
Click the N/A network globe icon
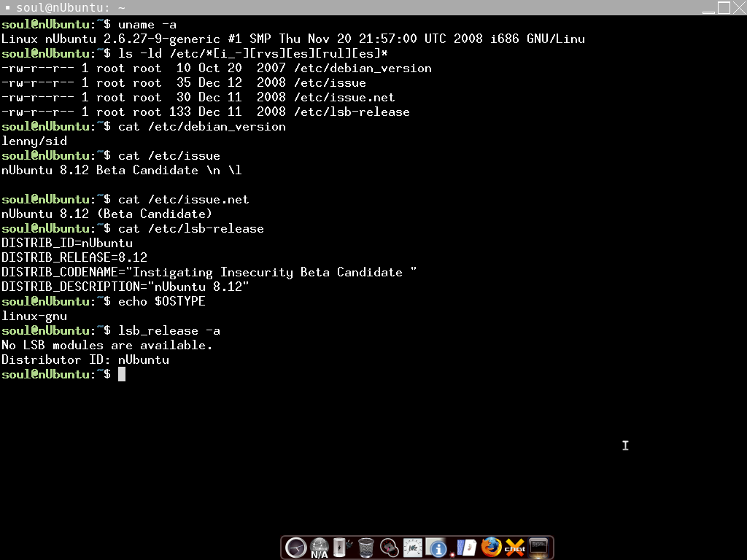320,548
